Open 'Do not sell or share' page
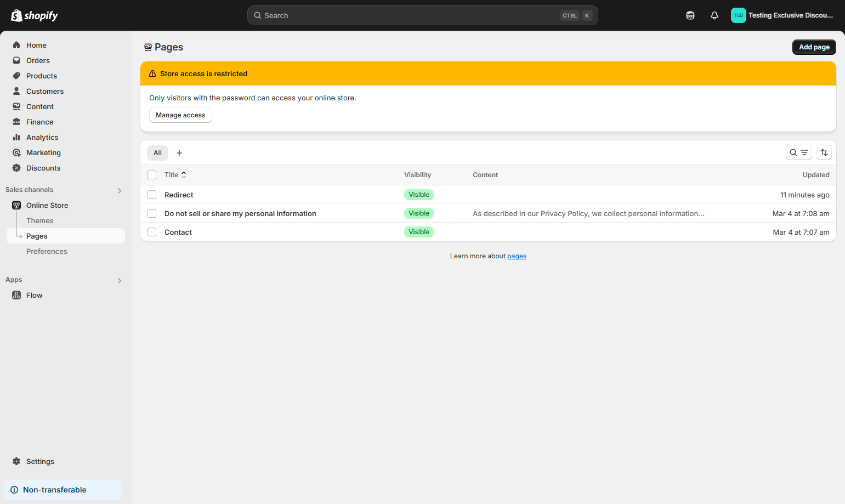Screen dimensions: 845x504 [x=240, y=213]
